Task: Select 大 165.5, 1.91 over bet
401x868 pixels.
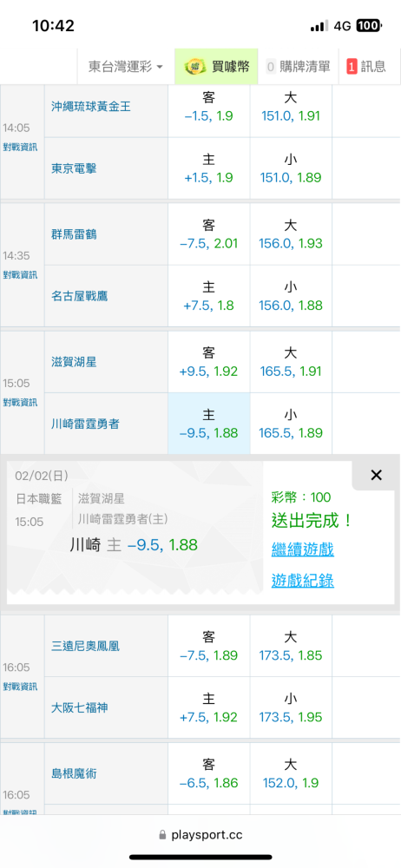Action: [291, 361]
